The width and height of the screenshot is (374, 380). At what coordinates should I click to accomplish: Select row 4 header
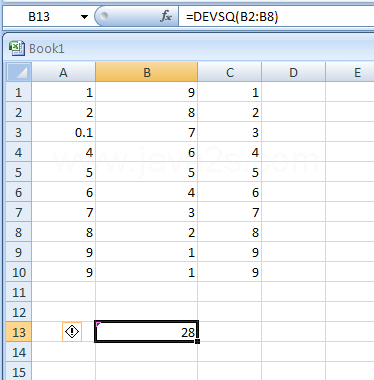19,152
